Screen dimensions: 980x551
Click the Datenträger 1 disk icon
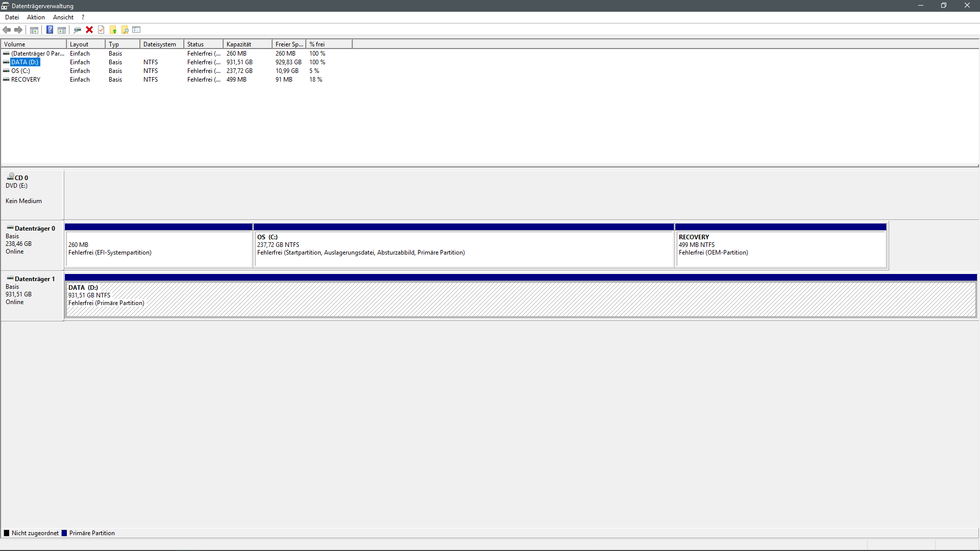(x=10, y=278)
